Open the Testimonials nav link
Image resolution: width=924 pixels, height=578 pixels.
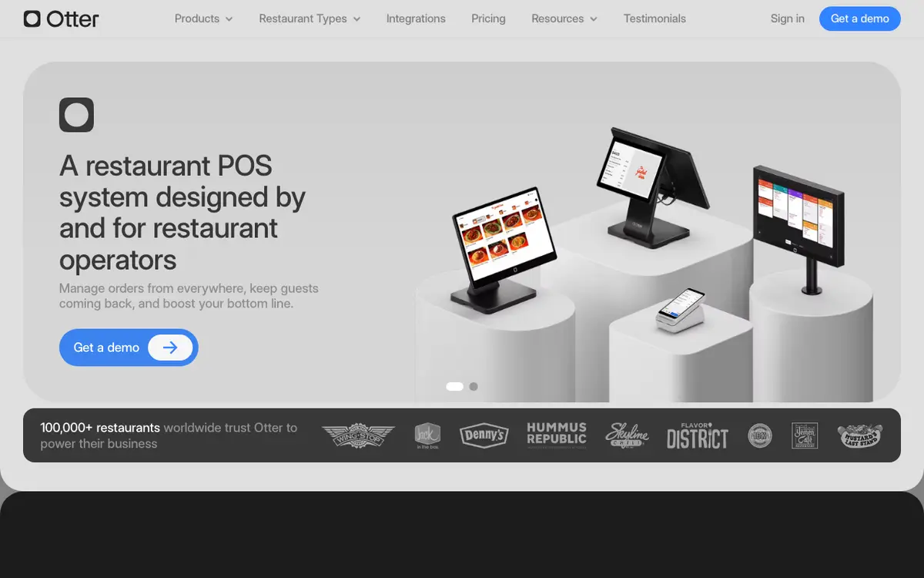click(x=654, y=18)
